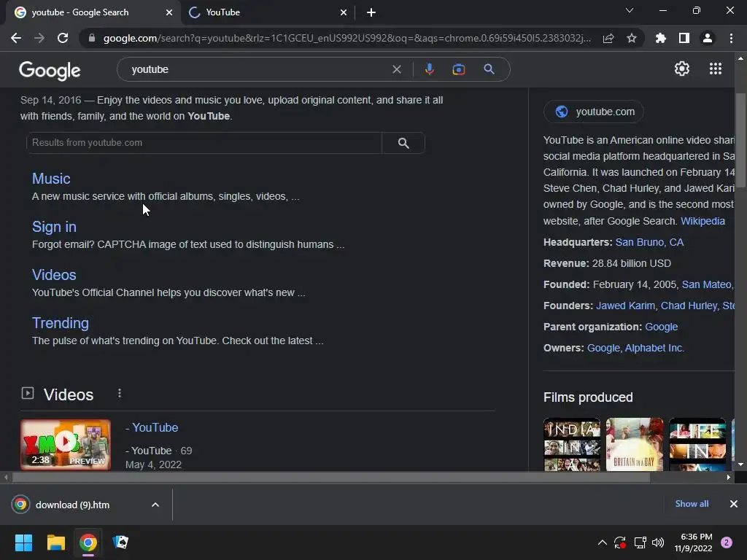Viewport: 747px width, 560px height.
Task: Open the Music sitelink
Action: (51, 179)
